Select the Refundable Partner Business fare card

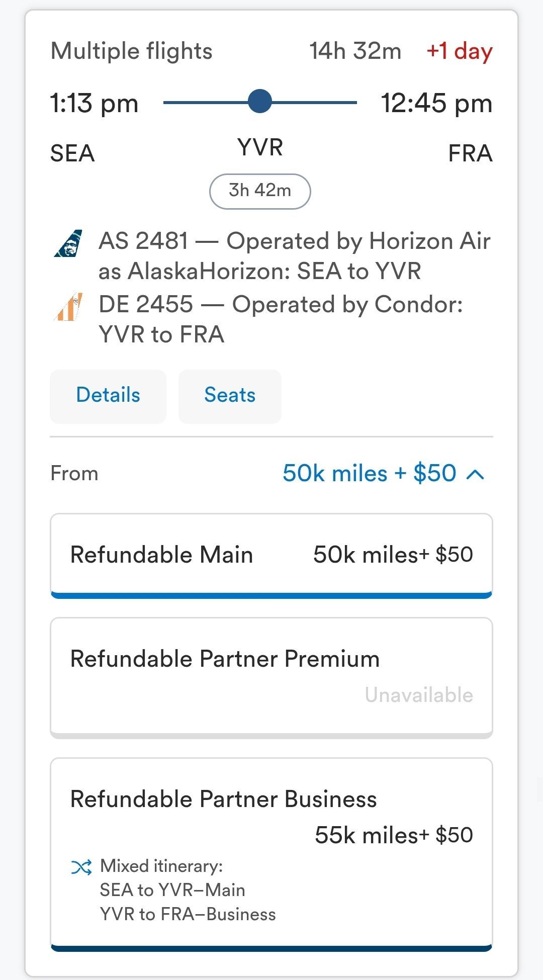click(x=271, y=854)
